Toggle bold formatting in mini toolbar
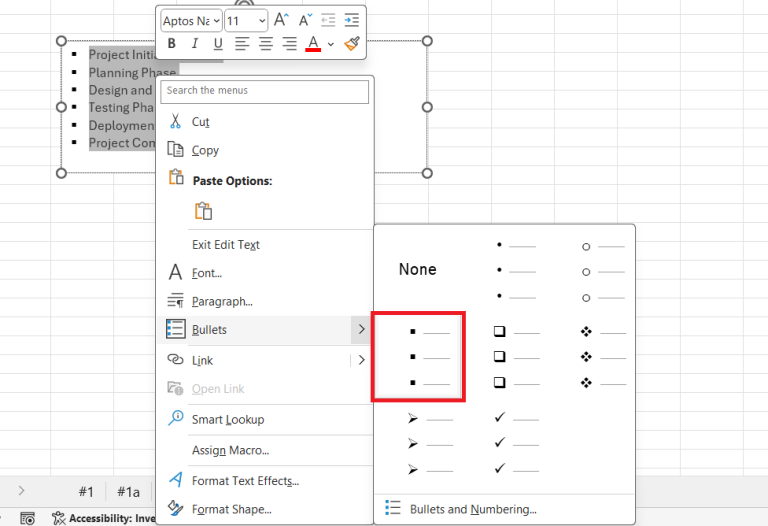The width and height of the screenshot is (768, 526). (172, 44)
